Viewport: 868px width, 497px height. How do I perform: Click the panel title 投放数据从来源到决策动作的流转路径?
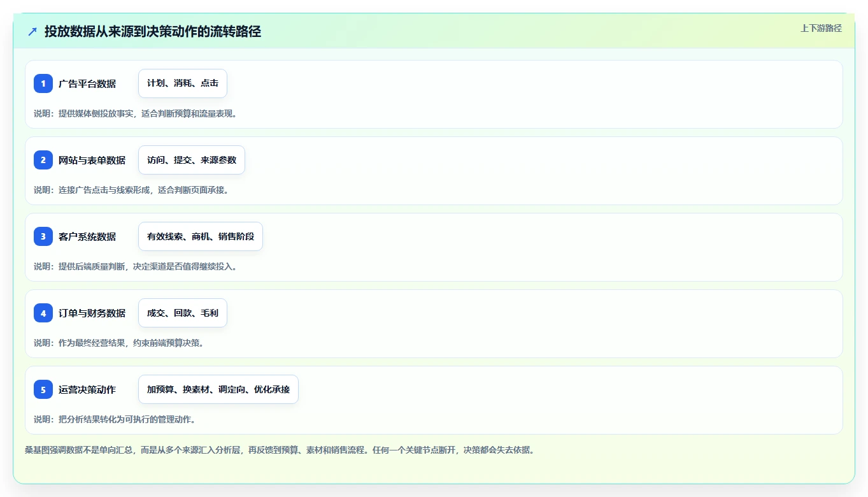pyautogui.click(x=153, y=31)
